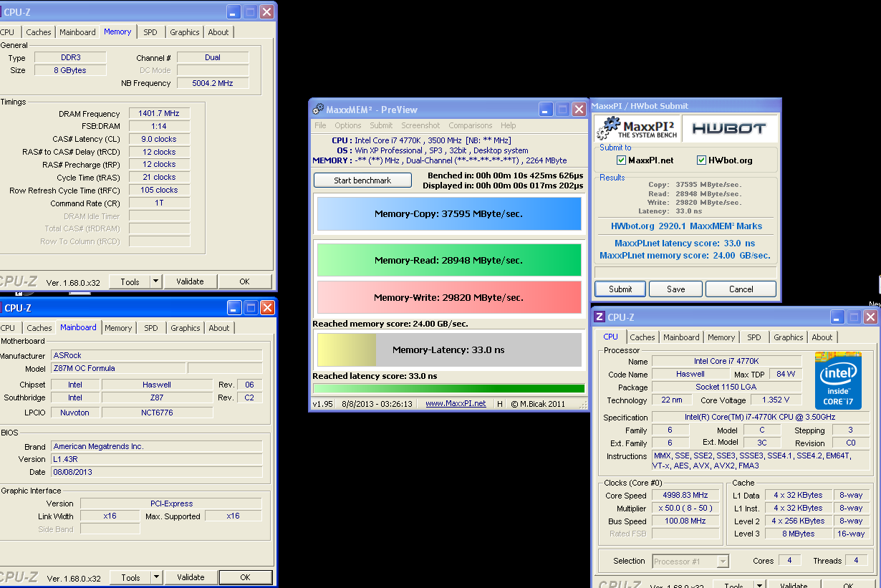This screenshot has height=588, width=881.
Task: Click the green Memory-Read result bar
Action: (x=448, y=260)
